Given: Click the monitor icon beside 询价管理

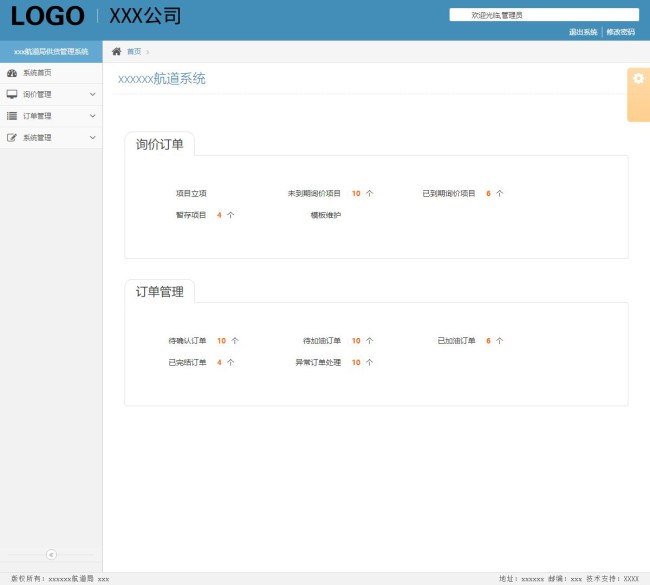Looking at the screenshot, I should click(x=12, y=95).
